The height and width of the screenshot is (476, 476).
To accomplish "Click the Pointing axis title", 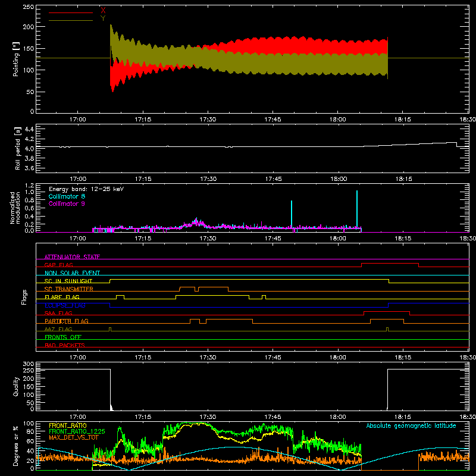I will 16,60.
